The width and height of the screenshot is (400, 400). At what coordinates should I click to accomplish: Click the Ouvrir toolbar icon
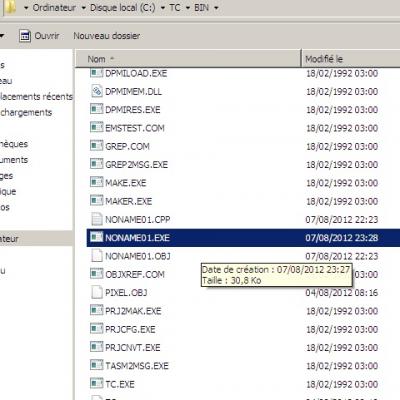tap(25, 36)
